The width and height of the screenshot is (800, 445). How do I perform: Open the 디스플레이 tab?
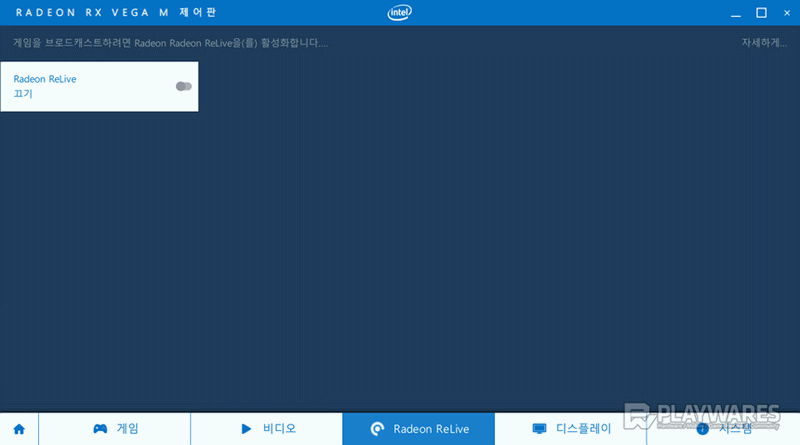point(583,429)
